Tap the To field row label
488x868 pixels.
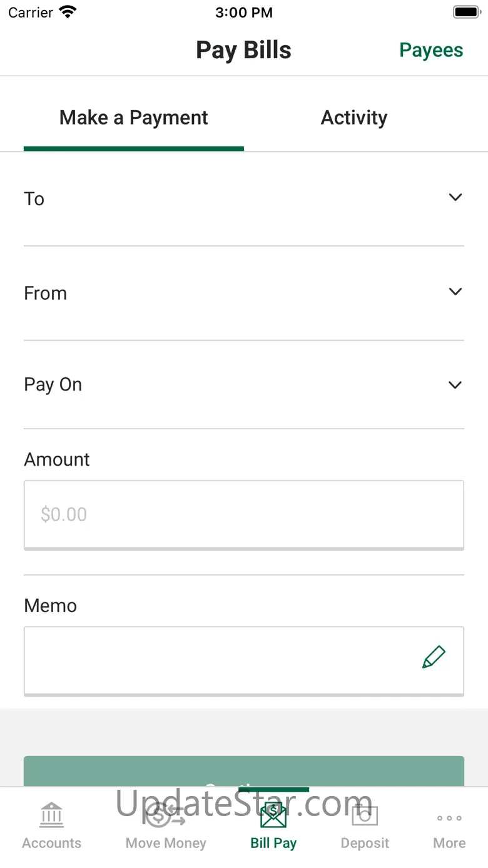click(x=34, y=199)
